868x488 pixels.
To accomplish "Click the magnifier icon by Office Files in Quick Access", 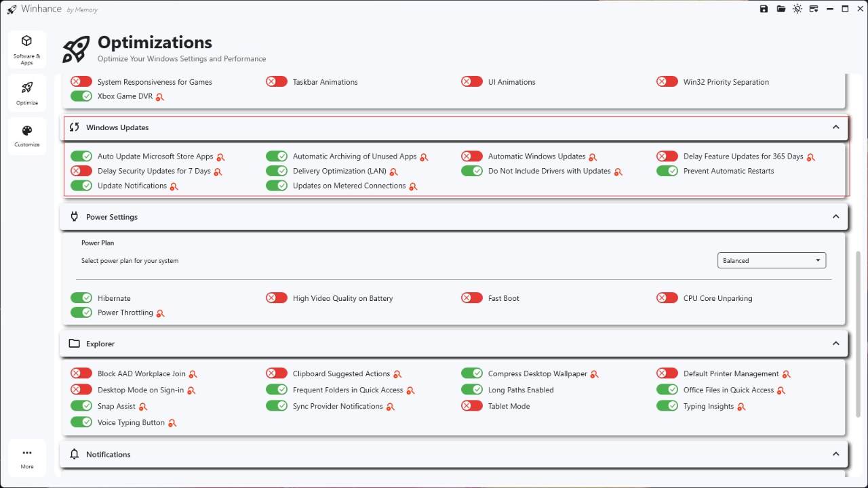I will [x=781, y=390].
